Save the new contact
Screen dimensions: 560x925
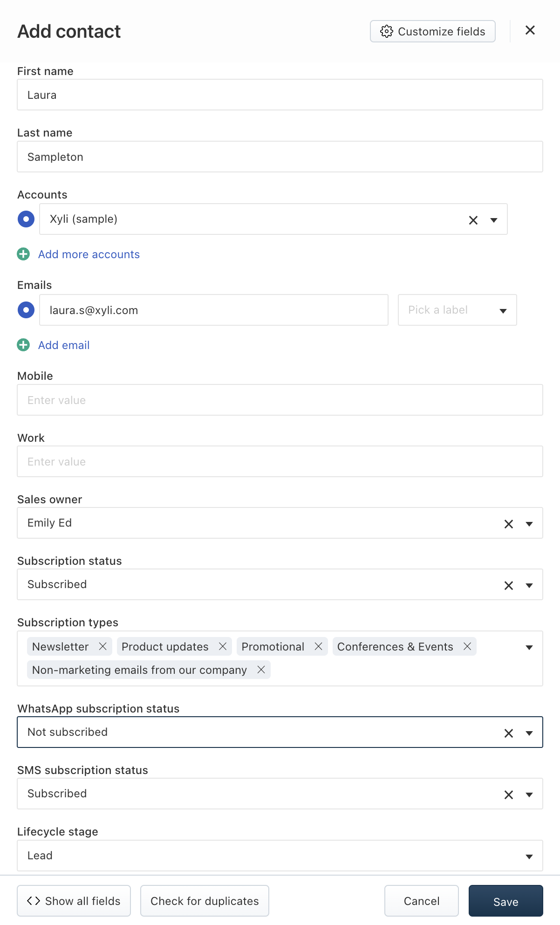coord(506,901)
